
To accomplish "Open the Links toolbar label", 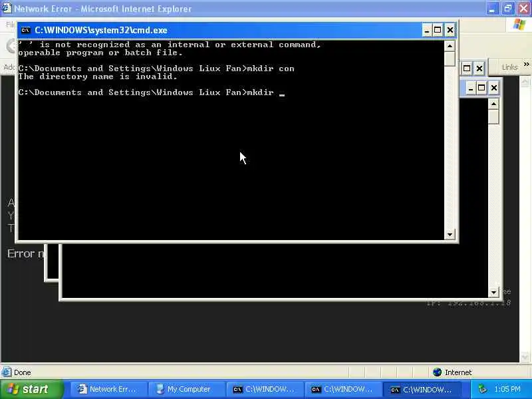I will pyautogui.click(x=509, y=67).
